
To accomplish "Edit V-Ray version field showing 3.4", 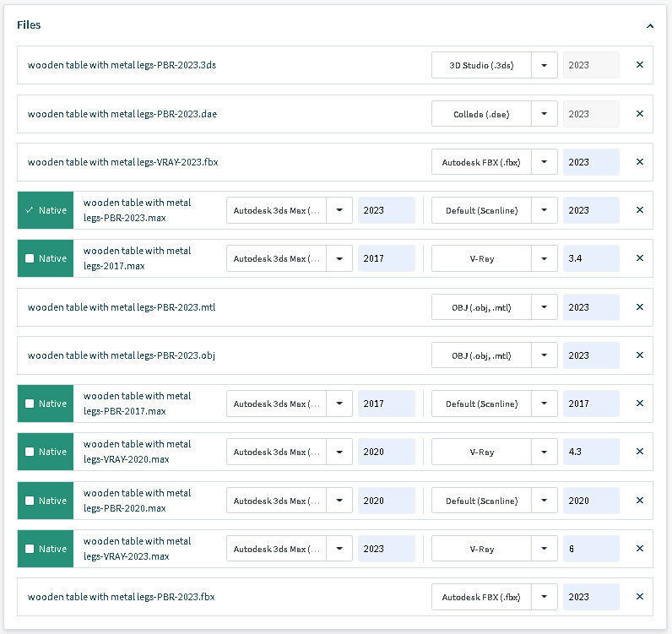I will click(x=591, y=258).
